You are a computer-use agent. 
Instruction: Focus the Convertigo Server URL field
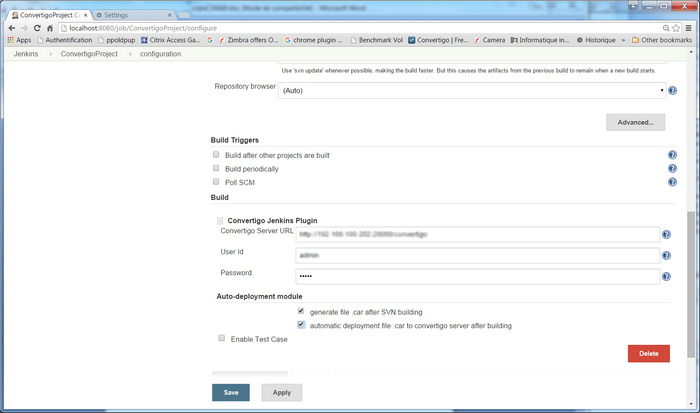coord(478,234)
